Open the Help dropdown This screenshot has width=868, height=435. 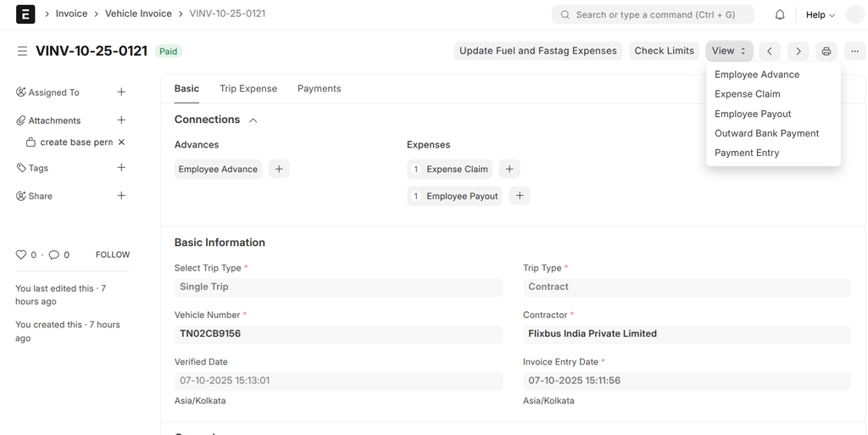[820, 14]
